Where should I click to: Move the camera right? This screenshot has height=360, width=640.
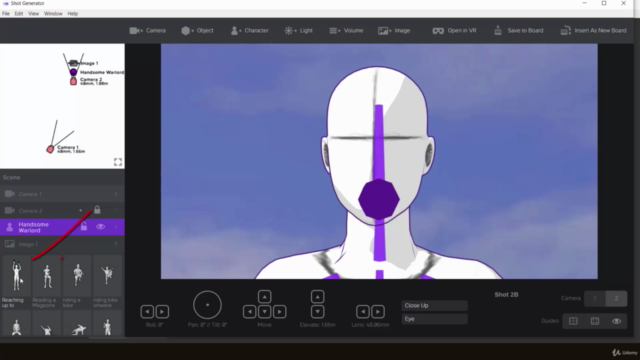click(x=280, y=312)
